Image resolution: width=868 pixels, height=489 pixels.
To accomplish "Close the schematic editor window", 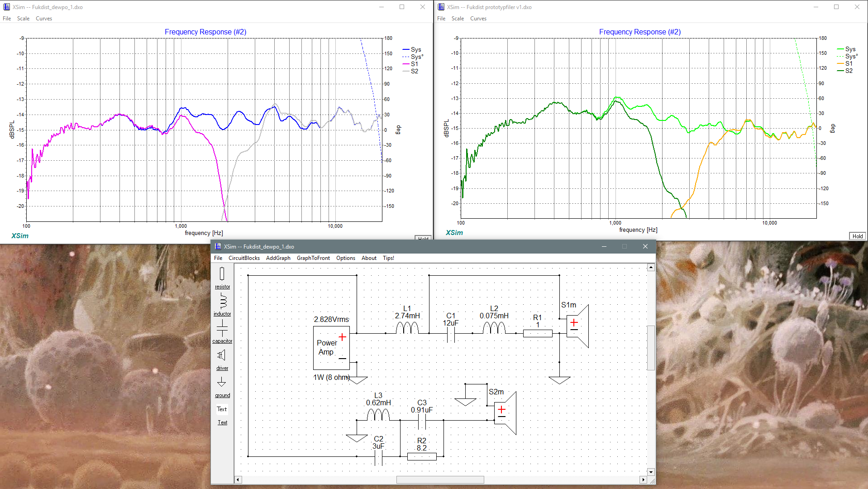I will (645, 246).
